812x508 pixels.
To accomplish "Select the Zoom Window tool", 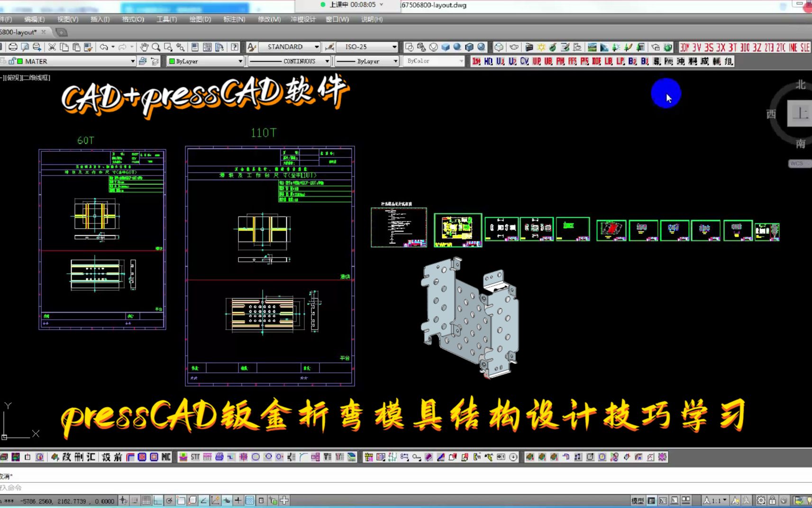I will [168, 47].
